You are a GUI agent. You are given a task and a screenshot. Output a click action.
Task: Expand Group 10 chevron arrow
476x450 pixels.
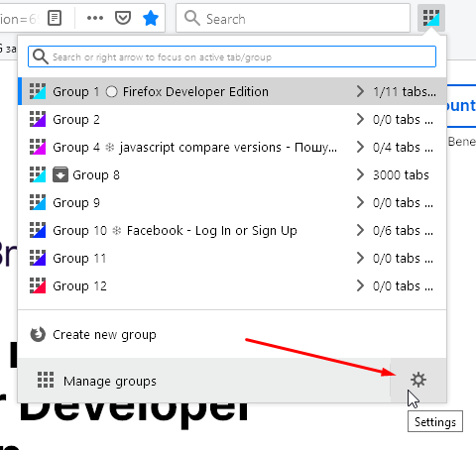click(x=360, y=230)
